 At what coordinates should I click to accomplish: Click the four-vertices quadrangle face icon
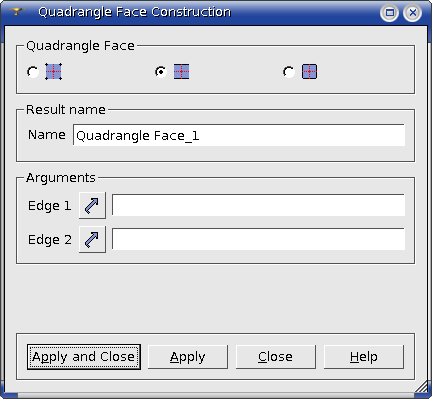(x=53, y=72)
